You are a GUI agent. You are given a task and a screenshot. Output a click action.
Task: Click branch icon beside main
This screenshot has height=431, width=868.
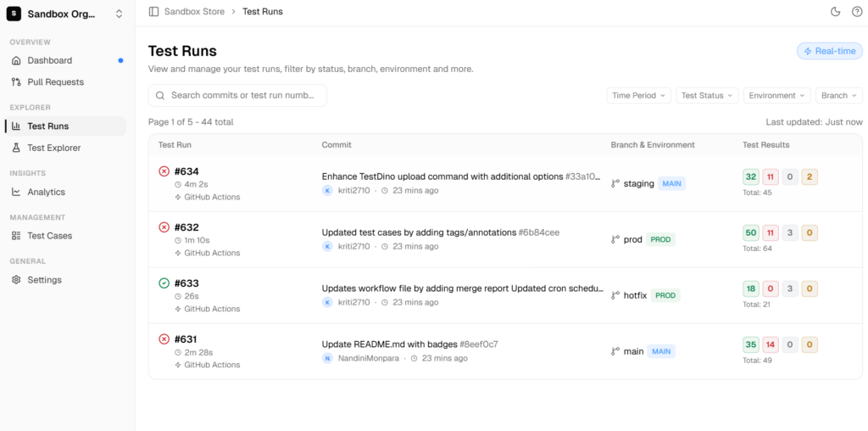pyautogui.click(x=615, y=351)
